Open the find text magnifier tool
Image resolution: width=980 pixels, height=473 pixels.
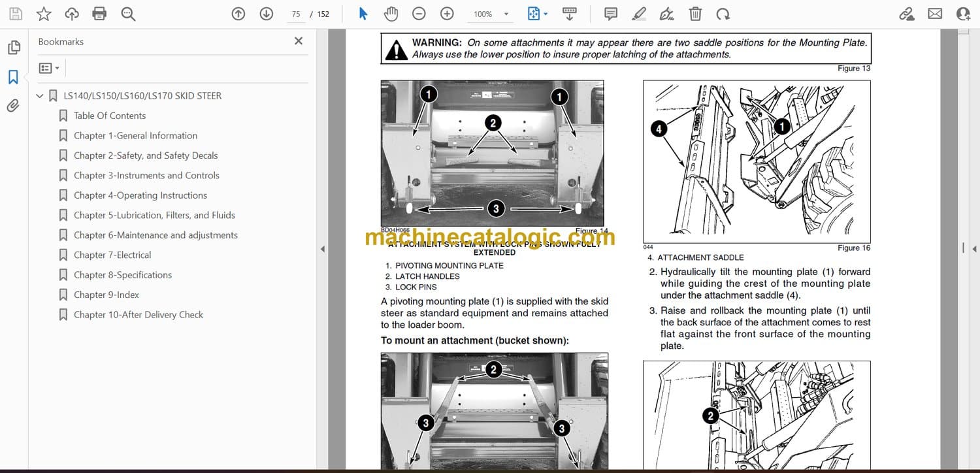click(128, 14)
